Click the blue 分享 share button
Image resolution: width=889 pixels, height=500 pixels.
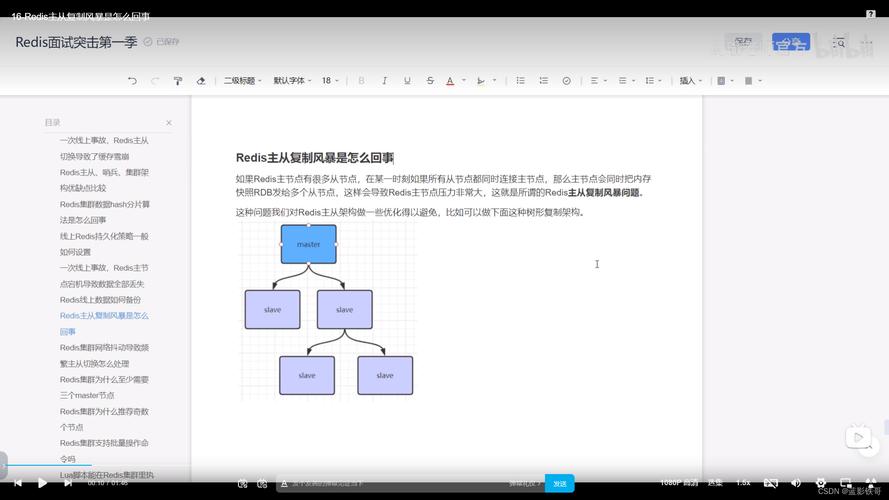pos(791,42)
